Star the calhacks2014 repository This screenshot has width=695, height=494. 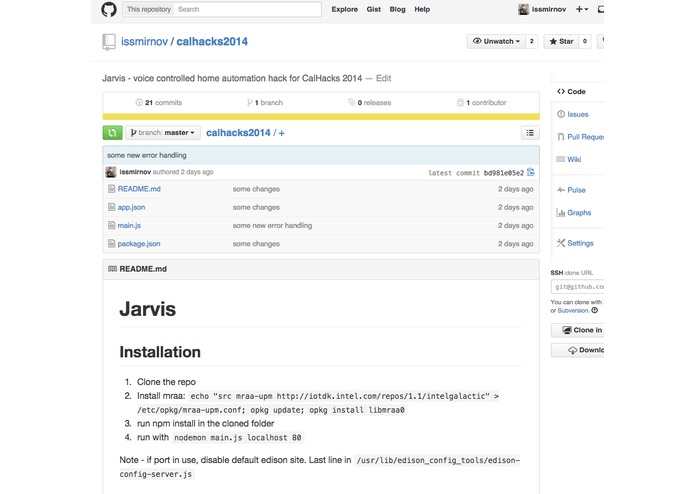click(561, 41)
